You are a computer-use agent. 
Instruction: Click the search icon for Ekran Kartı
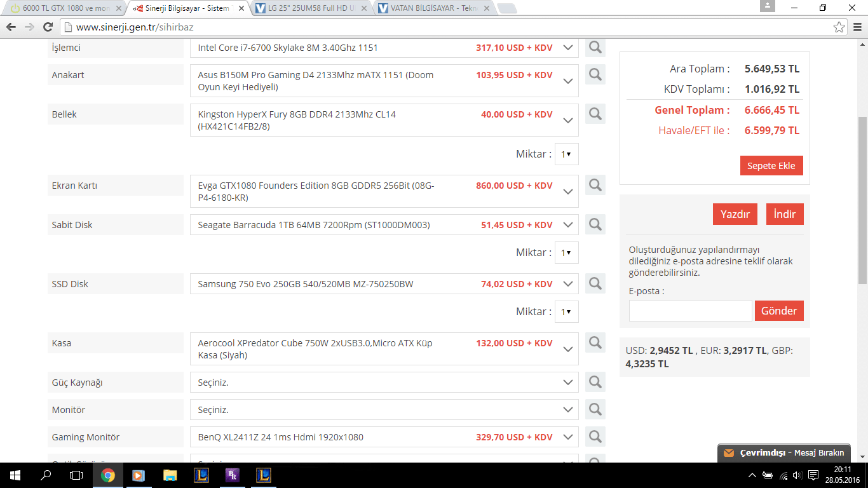[x=595, y=185]
